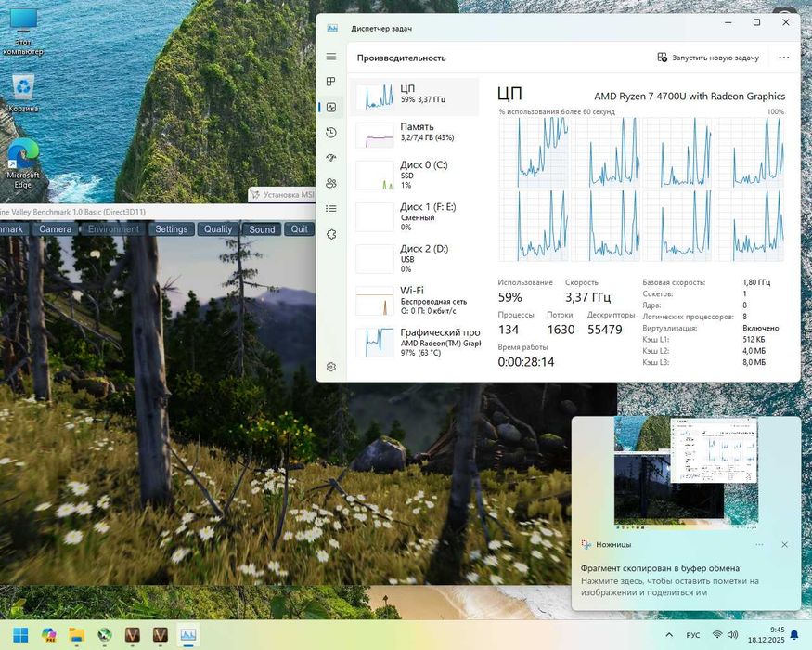812x650 pixels.
Task: Click Camera menu in Valley Benchmark
Action: tap(56, 229)
